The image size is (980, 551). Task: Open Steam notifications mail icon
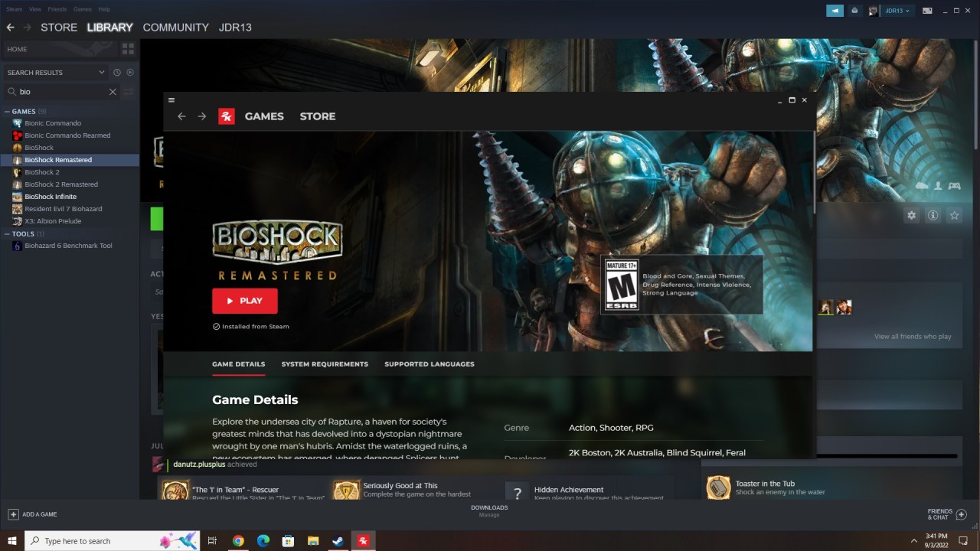tap(854, 10)
